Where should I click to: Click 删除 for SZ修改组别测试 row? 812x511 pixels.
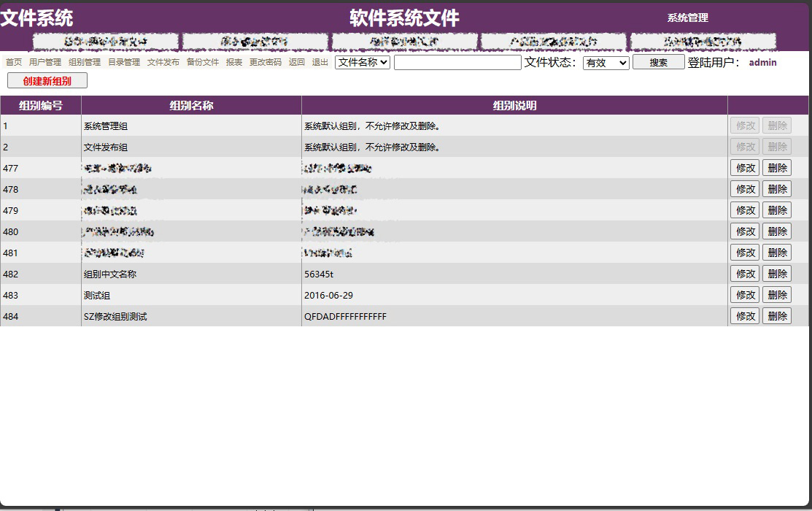click(x=777, y=316)
